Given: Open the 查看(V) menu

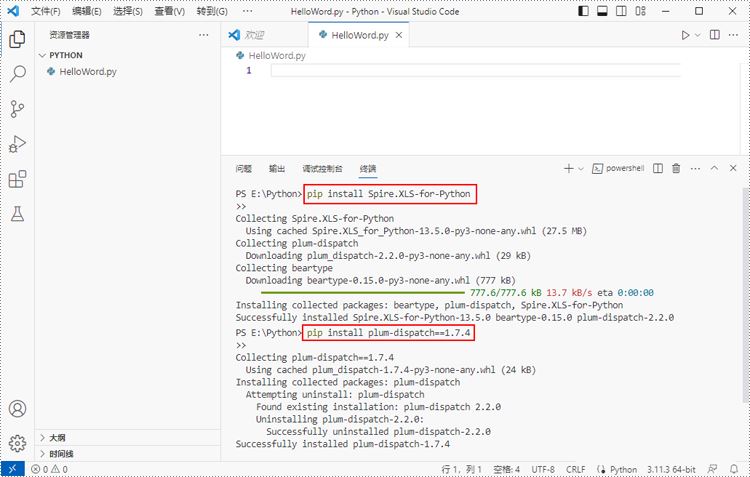Looking at the screenshot, I should tap(169, 11).
